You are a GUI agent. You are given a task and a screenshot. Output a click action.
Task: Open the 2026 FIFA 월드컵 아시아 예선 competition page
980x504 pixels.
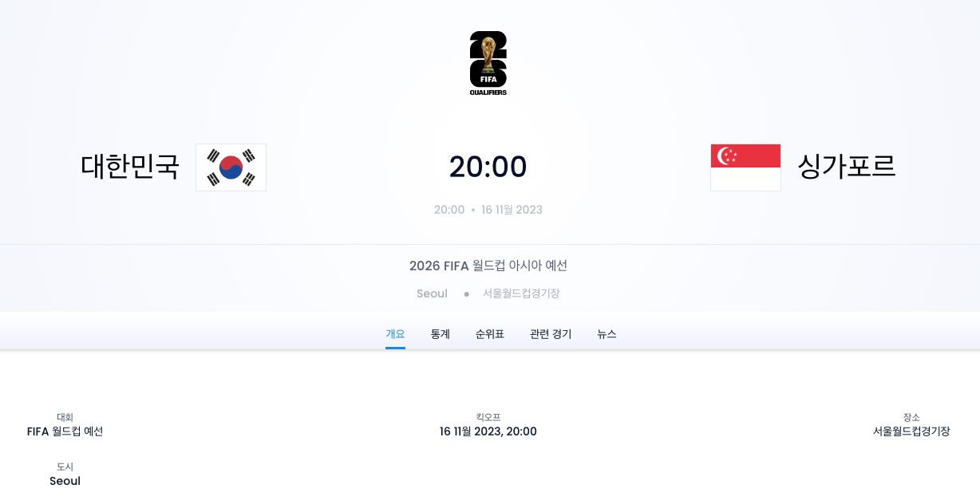[488, 266]
